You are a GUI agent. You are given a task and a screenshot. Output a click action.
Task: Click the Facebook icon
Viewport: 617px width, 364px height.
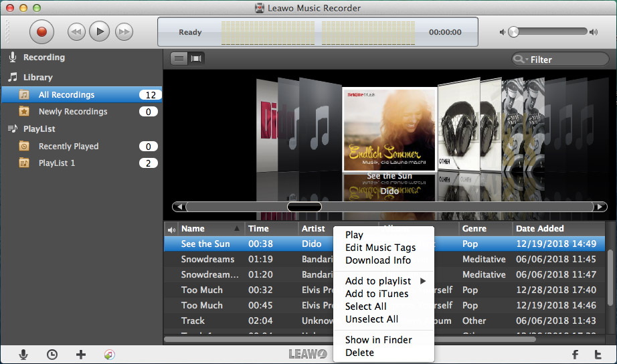[x=575, y=355]
